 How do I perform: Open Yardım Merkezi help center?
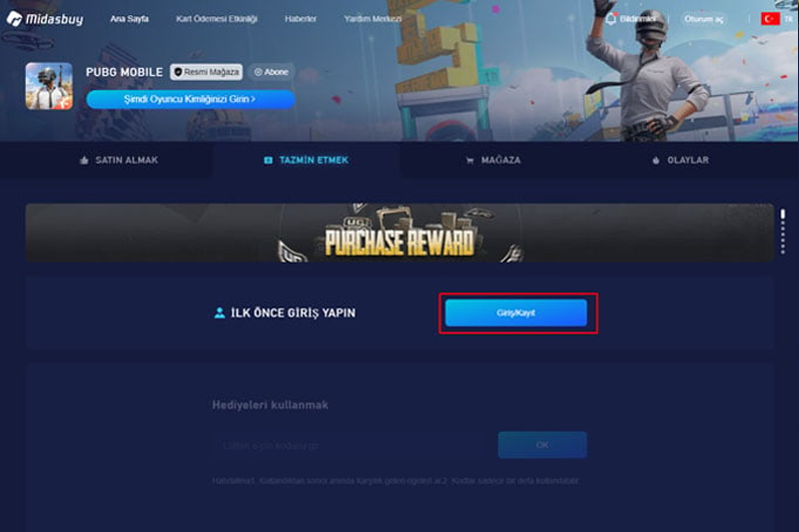coord(373,19)
